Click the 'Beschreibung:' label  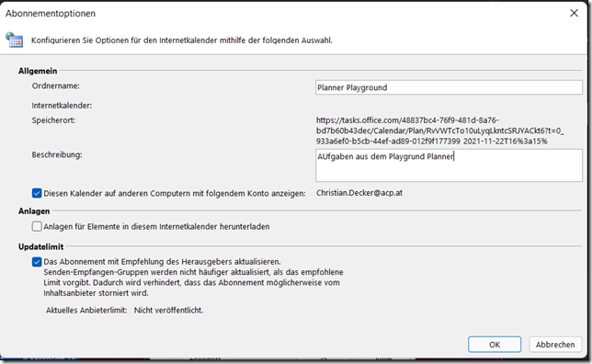coord(57,154)
